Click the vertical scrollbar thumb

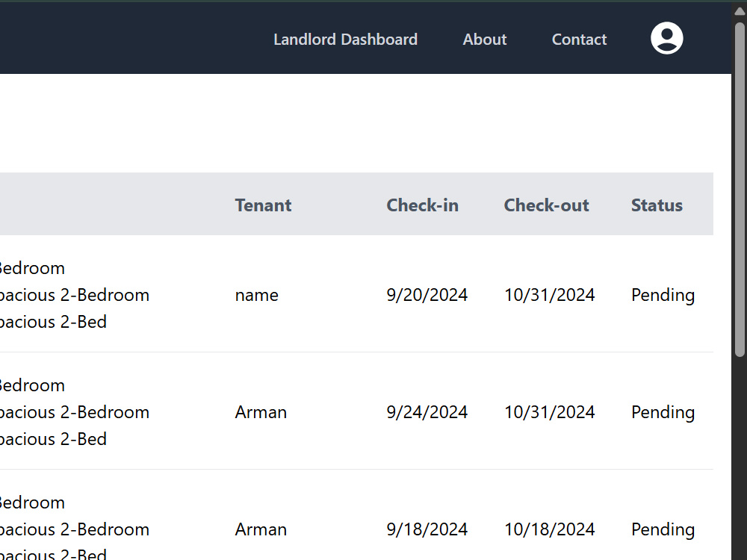click(740, 190)
